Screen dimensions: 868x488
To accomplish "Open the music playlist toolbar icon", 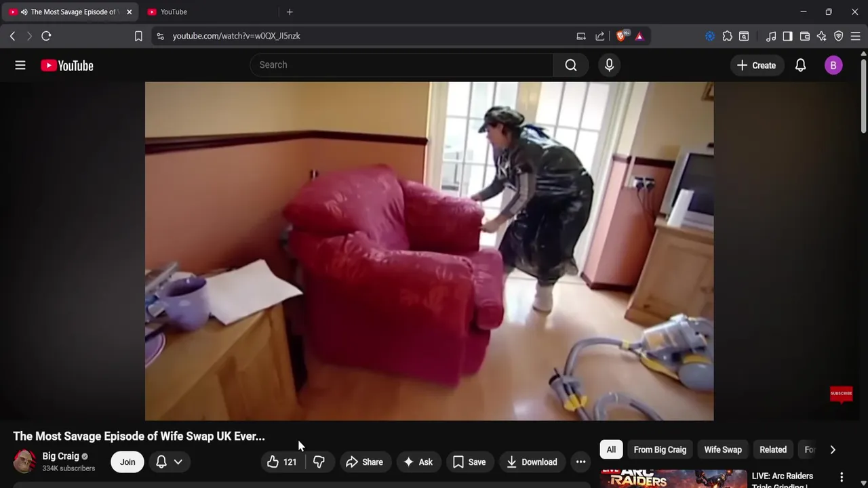I will point(771,36).
